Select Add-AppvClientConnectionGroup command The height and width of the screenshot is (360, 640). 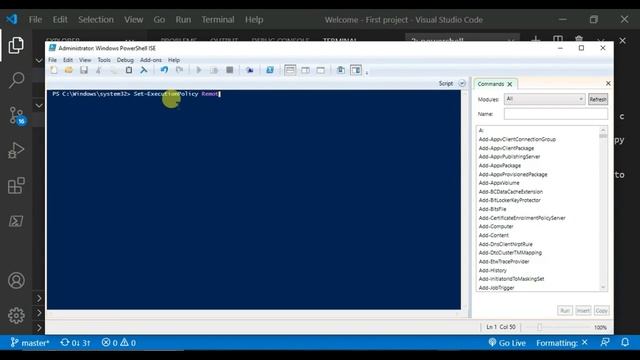517,139
